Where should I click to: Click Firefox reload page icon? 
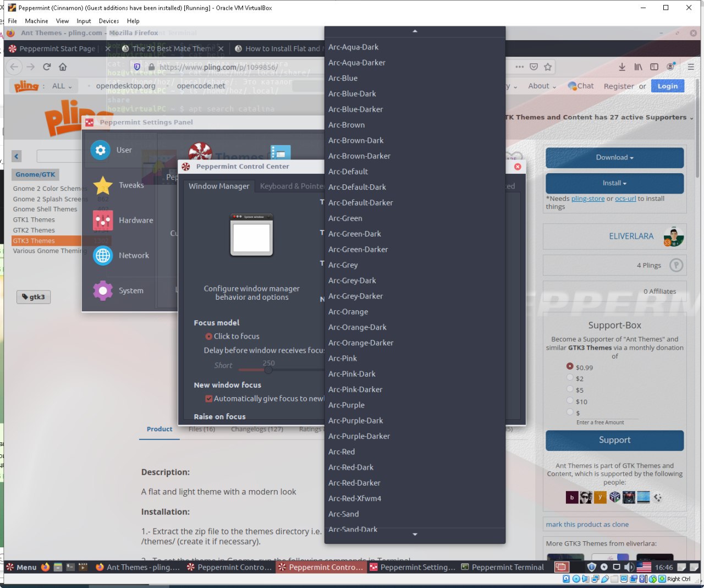(x=47, y=67)
